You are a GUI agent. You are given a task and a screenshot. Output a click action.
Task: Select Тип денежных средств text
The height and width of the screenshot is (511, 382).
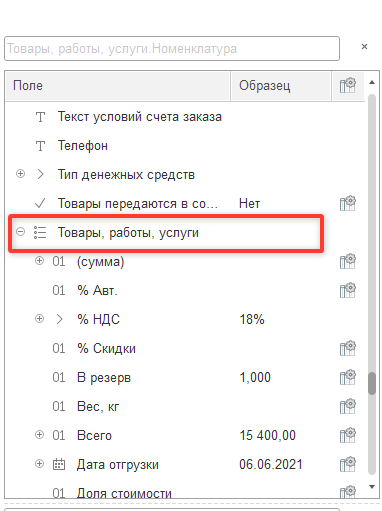click(126, 175)
